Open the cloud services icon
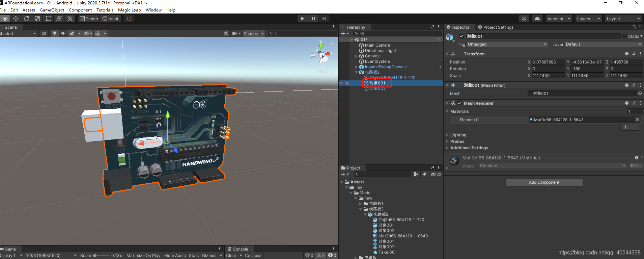Screen dimensions: 644x259 537,19
